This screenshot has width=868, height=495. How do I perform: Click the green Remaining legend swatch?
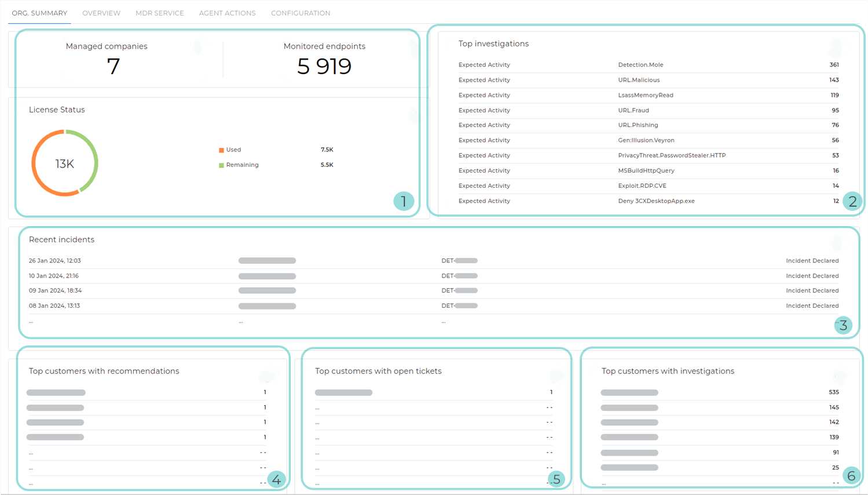coord(221,165)
